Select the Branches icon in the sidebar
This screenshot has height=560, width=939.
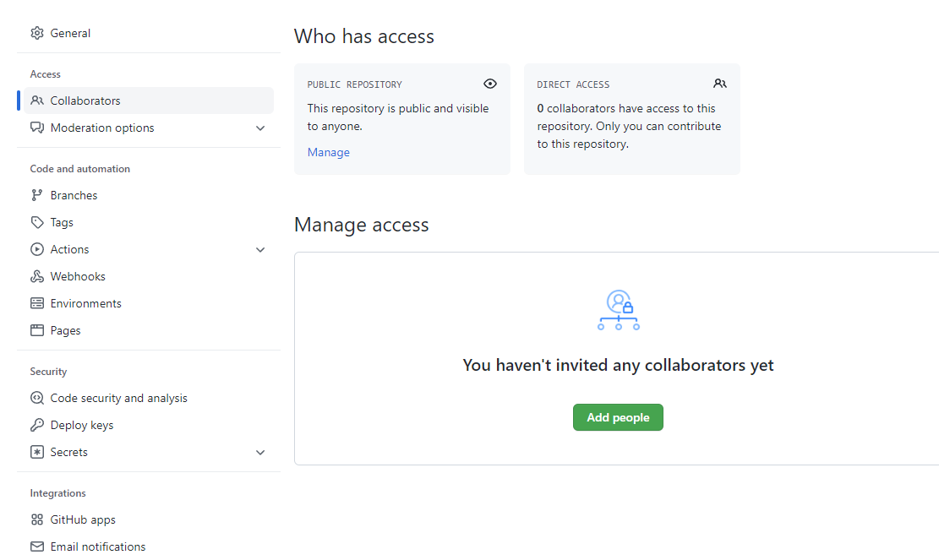[37, 195]
